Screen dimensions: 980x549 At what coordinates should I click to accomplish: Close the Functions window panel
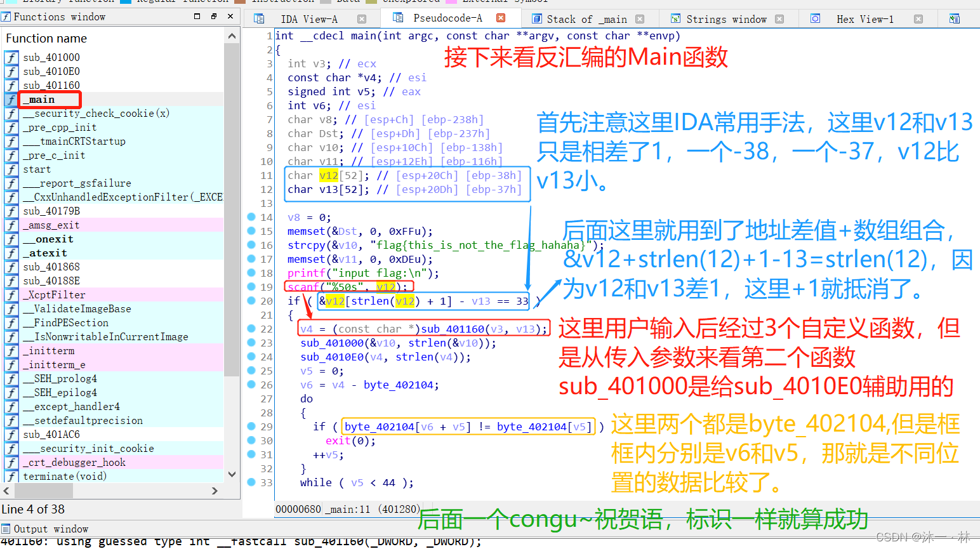(x=230, y=17)
